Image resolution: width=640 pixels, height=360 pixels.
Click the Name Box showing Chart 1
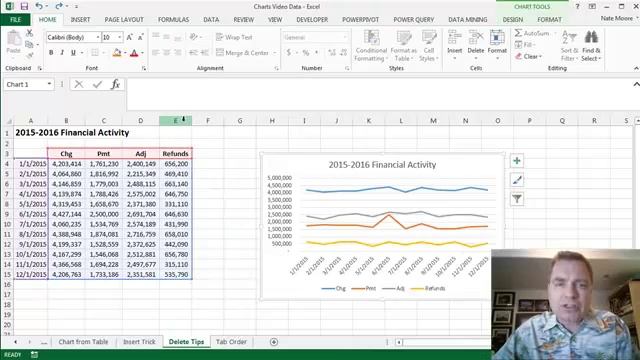click(24, 84)
